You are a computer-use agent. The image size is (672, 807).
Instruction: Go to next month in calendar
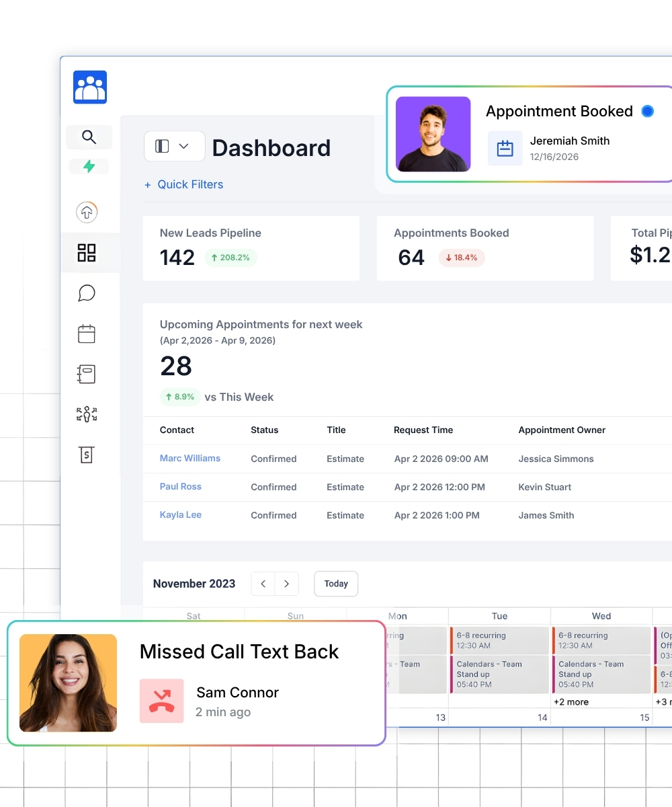pos(287,584)
